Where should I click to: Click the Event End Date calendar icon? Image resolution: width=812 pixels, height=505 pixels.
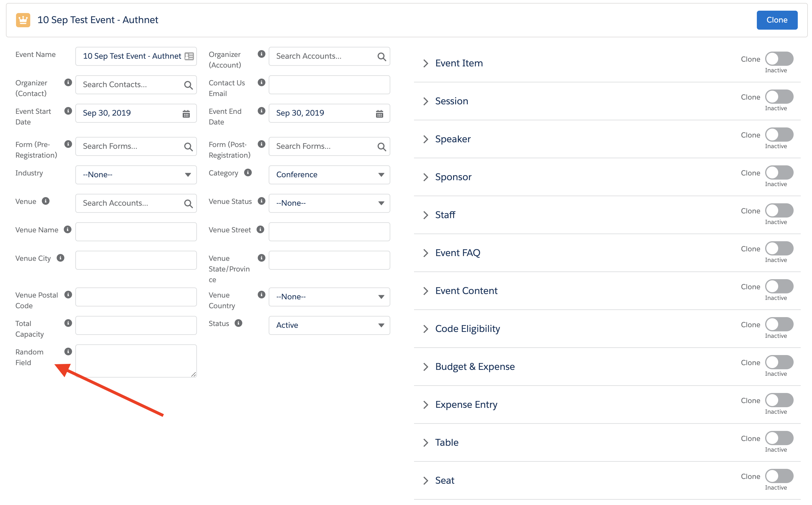pyautogui.click(x=379, y=114)
